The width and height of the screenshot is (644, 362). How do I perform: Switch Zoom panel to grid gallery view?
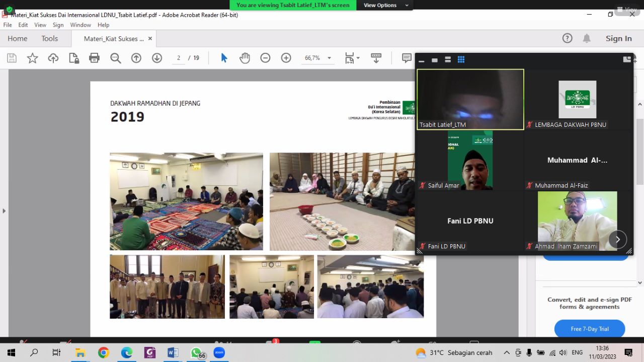coord(461,60)
